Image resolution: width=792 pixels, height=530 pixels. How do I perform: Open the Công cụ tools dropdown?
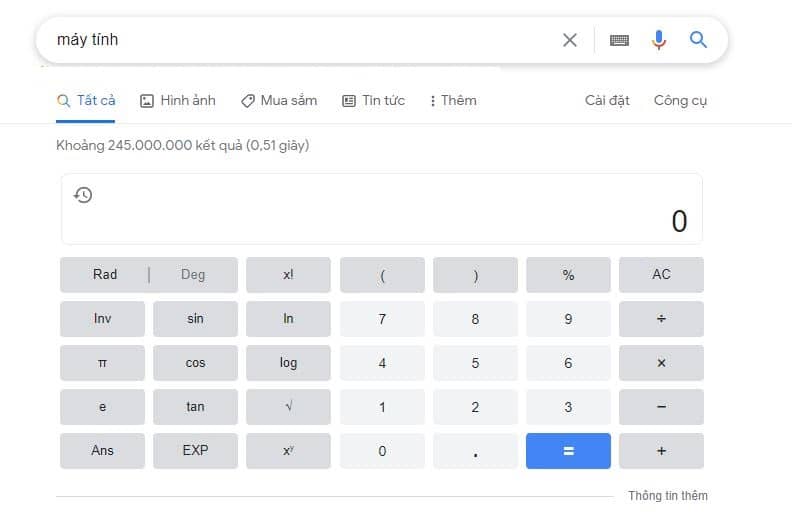680,100
